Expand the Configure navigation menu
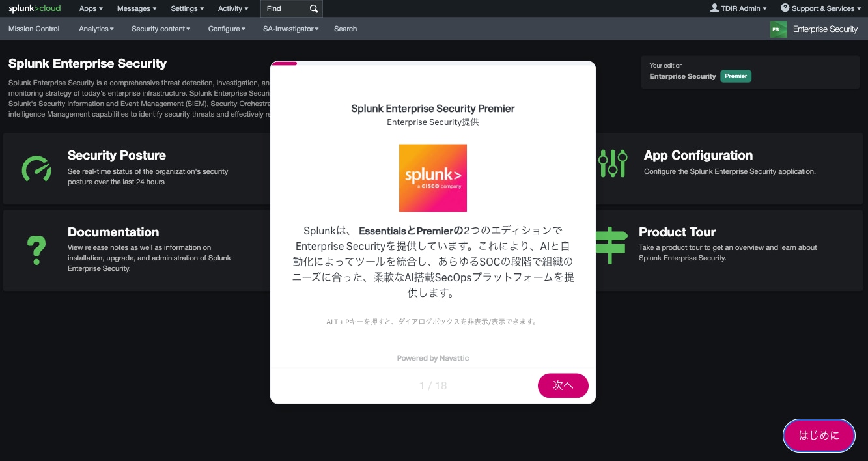The height and width of the screenshot is (461, 868). [x=227, y=29]
